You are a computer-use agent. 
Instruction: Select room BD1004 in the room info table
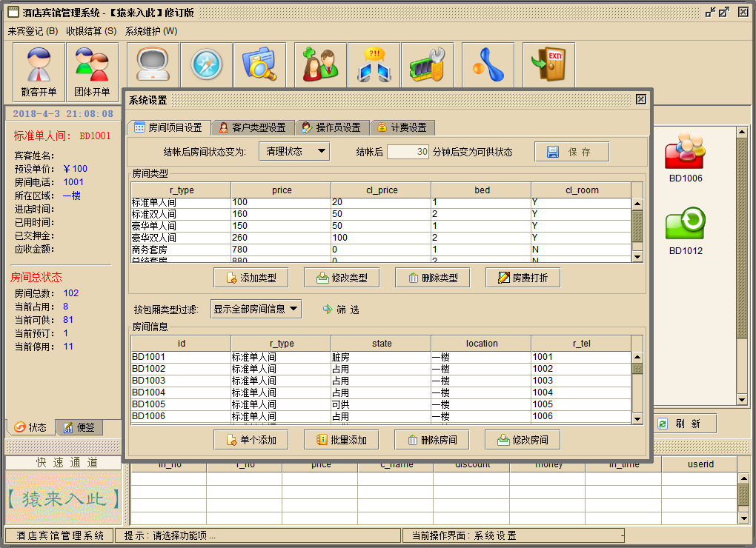click(x=381, y=392)
